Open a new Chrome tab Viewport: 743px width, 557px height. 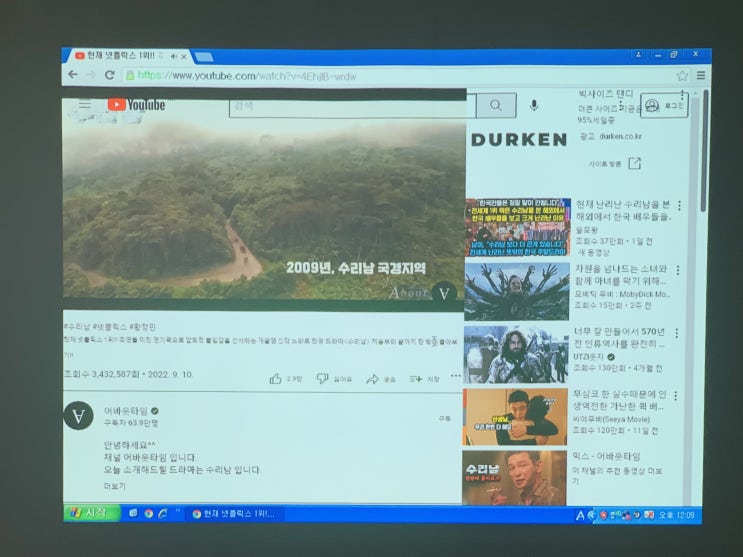204,57
